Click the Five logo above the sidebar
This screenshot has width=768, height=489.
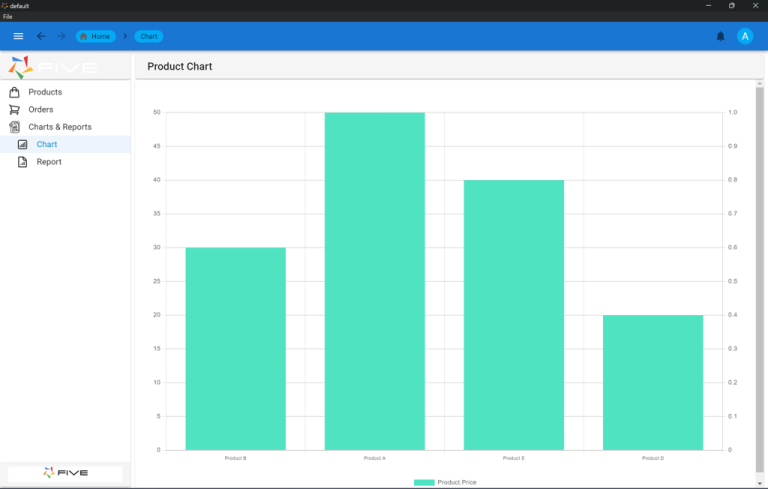[x=53, y=67]
